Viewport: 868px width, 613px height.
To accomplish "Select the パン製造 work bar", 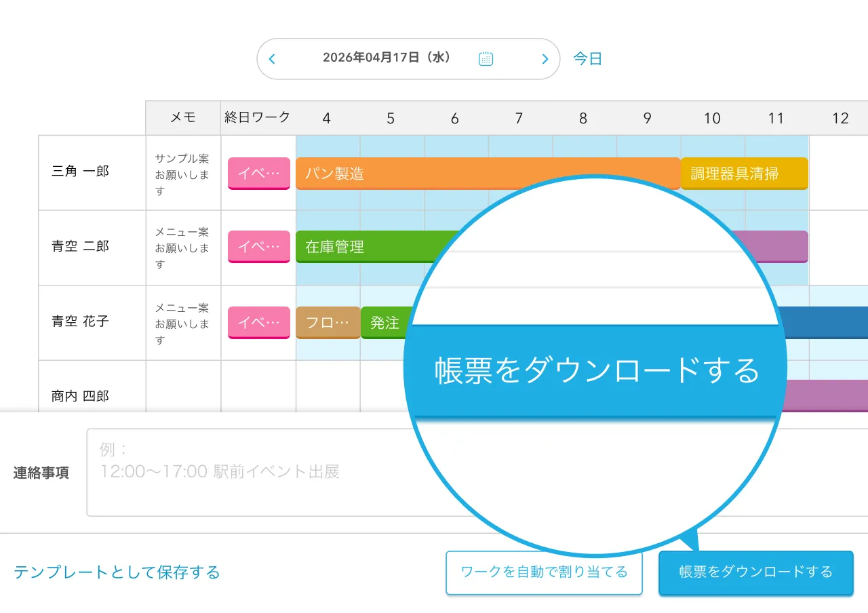I will point(488,174).
